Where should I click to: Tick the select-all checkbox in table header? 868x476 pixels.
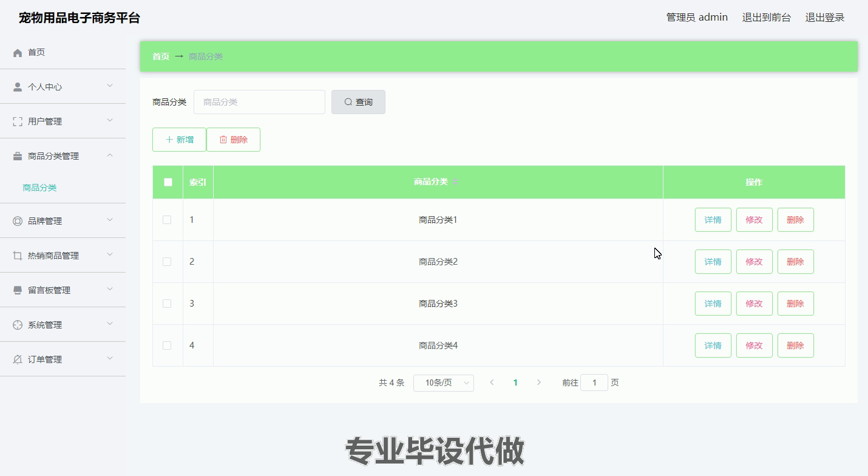pos(168,182)
